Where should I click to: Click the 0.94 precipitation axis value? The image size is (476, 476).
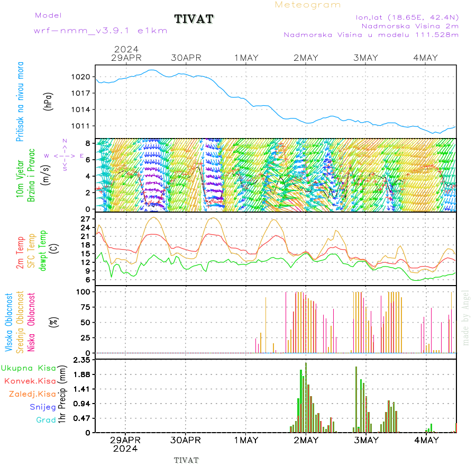(82, 404)
